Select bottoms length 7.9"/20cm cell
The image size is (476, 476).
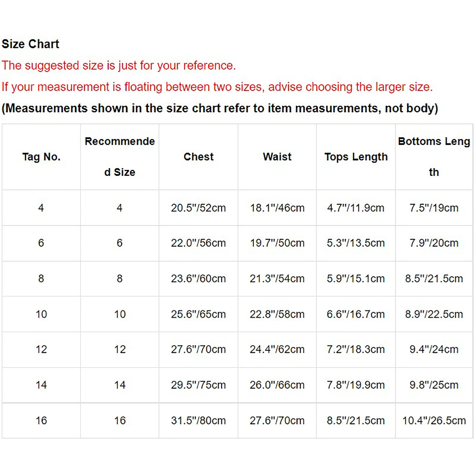434,243
